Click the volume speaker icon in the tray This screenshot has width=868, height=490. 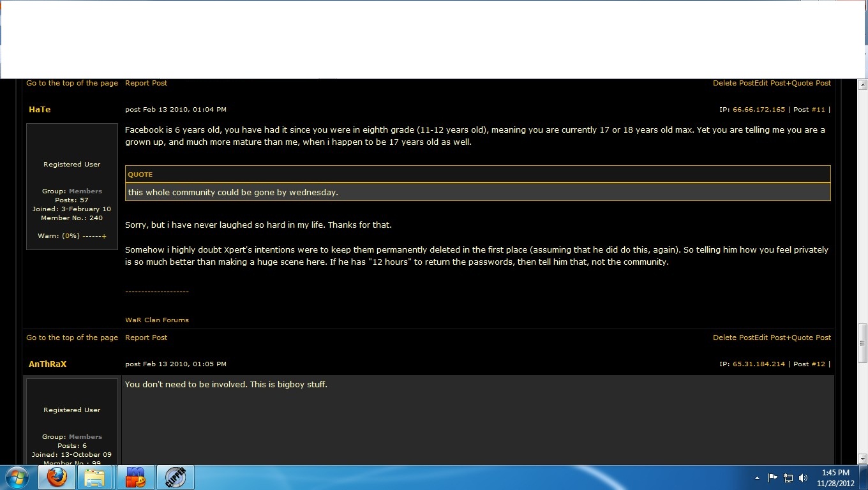(803, 478)
